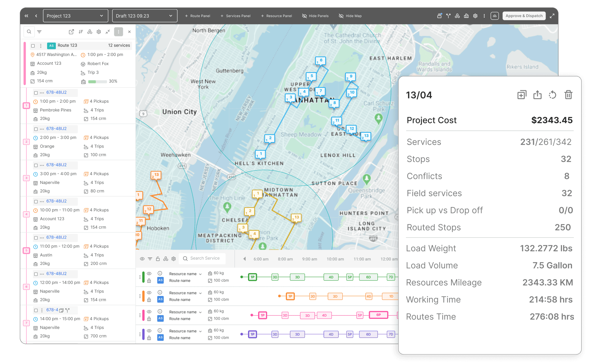The image size is (594, 364).
Task: Click the lock icon in resource panel toolbar
Action: point(158,259)
